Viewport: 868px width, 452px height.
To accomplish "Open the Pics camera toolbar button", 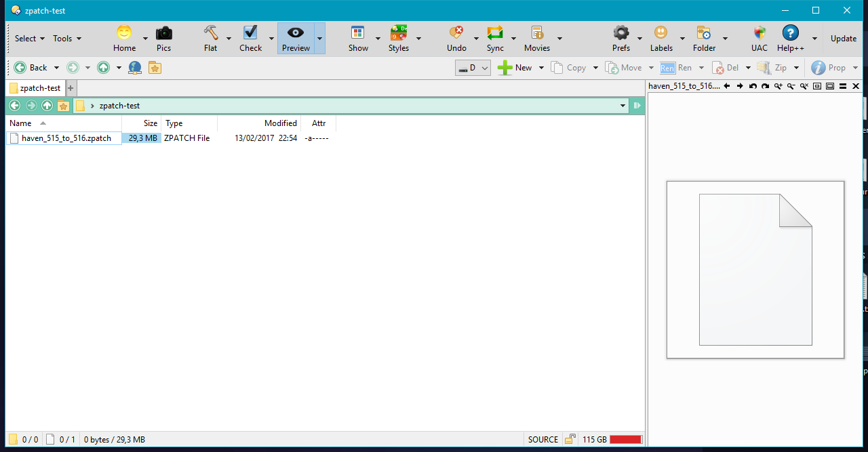I will tap(163, 39).
